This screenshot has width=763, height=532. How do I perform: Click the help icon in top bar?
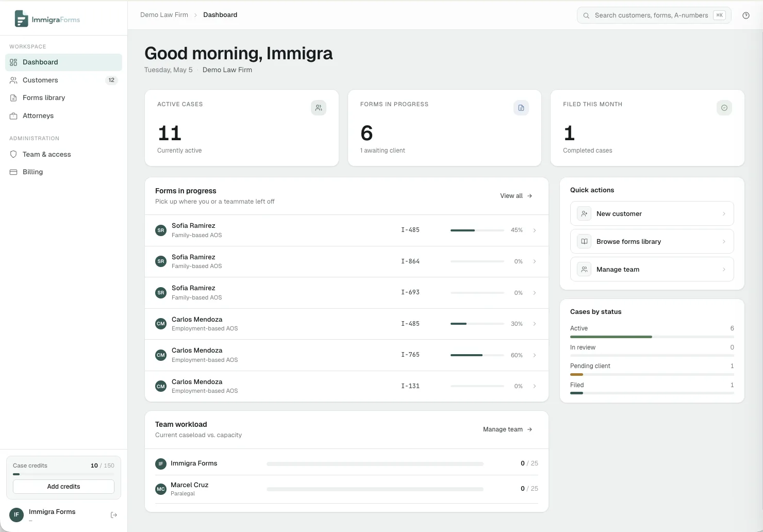[x=746, y=15]
